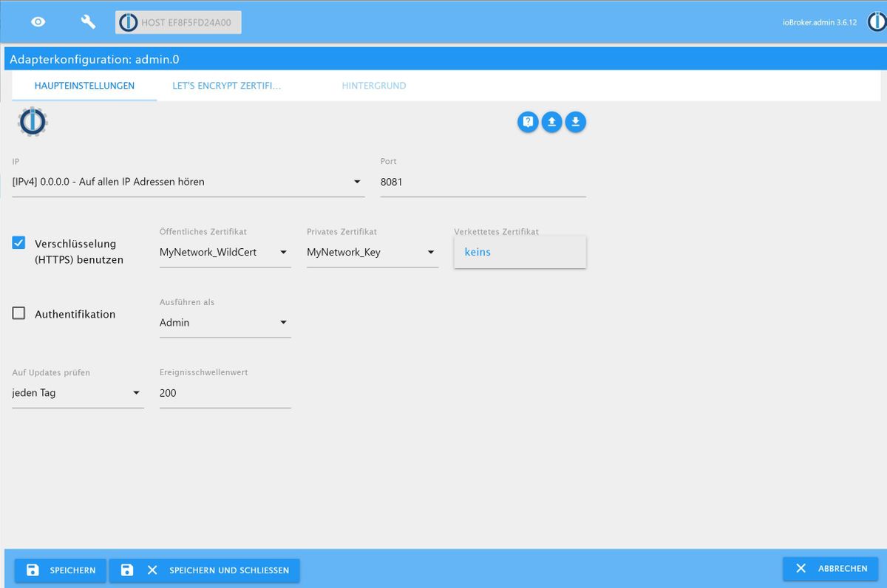The image size is (887, 588).
Task: Open Öffentliches Zertifikat dropdown
Action: [225, 252]
